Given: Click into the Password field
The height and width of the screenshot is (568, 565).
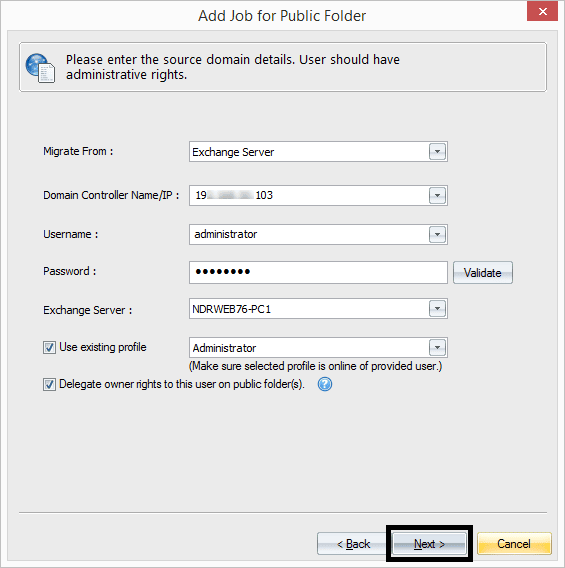Looking at the screenshot, I should [318, 272].
